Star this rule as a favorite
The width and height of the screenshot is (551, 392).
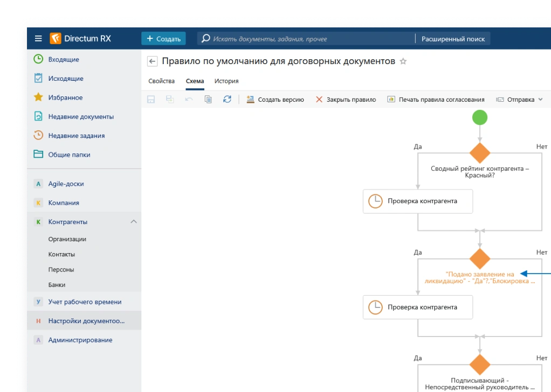pyautogui.click(x=403, y=61)
